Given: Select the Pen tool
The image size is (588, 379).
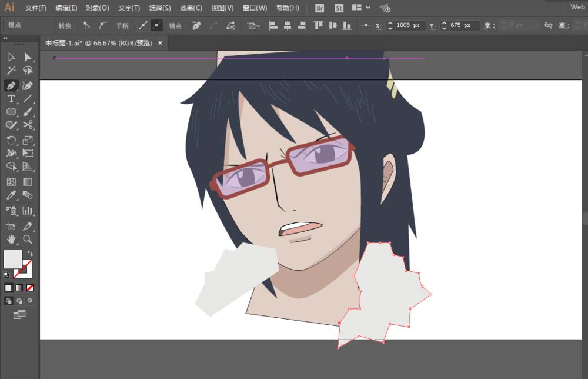Looking at the screenshot, I should (11, 85).
